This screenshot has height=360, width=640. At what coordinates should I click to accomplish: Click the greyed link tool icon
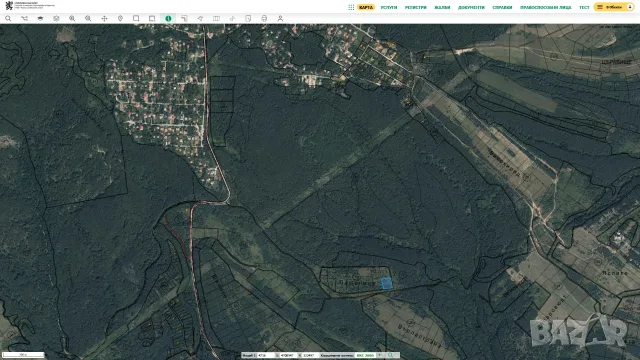[x=232, y=18]
